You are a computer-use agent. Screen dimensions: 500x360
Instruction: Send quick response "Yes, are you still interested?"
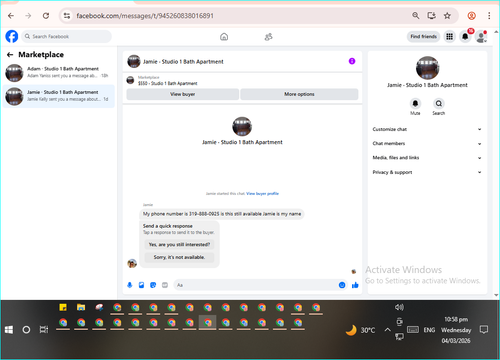coord(179,245)
